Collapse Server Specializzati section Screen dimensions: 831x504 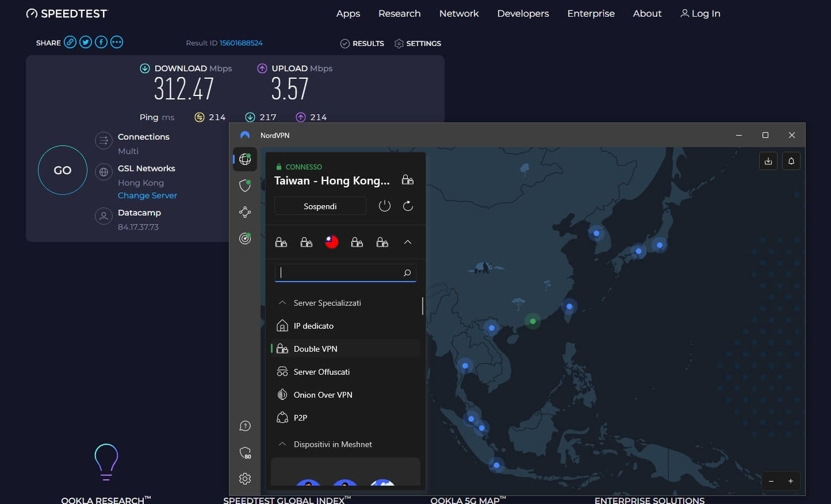point(282,303)
